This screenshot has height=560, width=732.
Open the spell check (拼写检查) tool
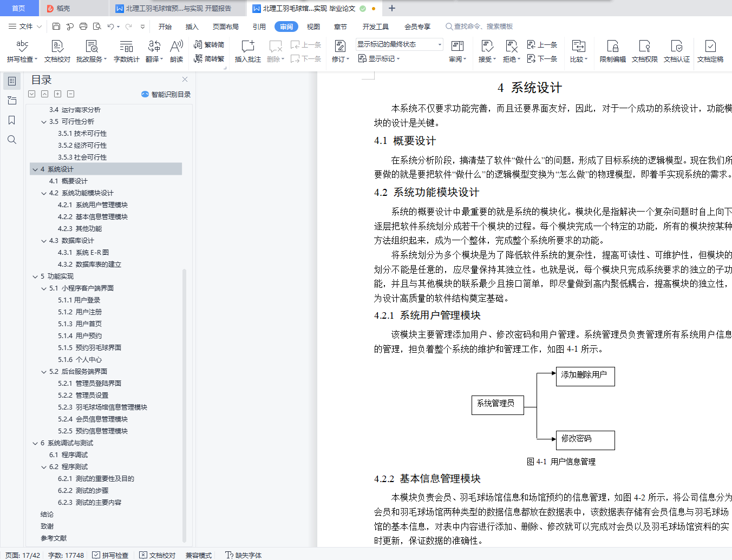tap(22, 51)
